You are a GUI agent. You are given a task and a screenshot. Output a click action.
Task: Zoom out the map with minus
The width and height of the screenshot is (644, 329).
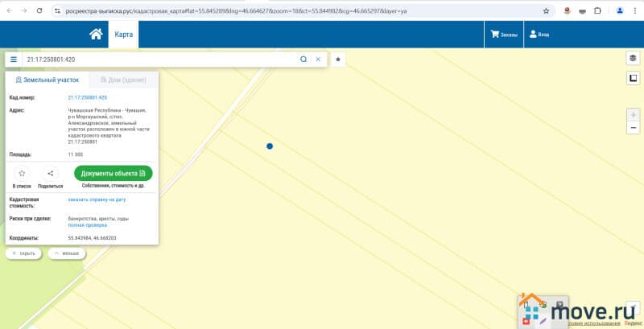tap(633, 129)
